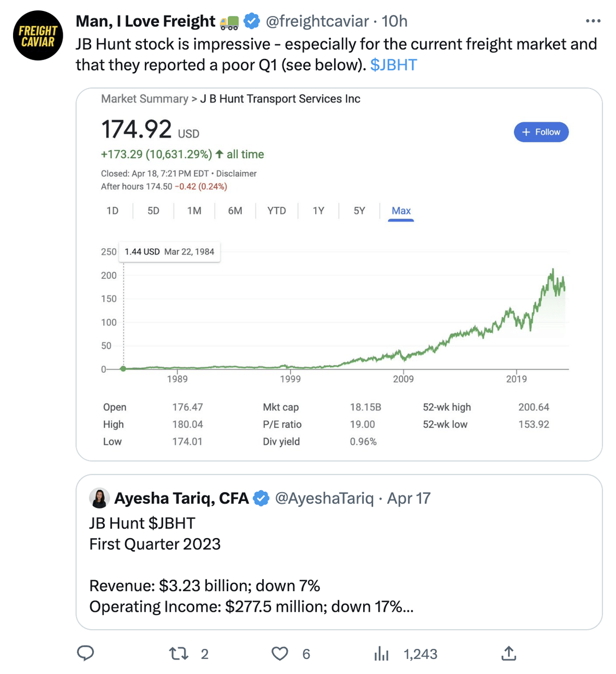This screenshot has height=674, width=616.
Task: View tweet analytics bar chart icon
Action: click(381, 653)
